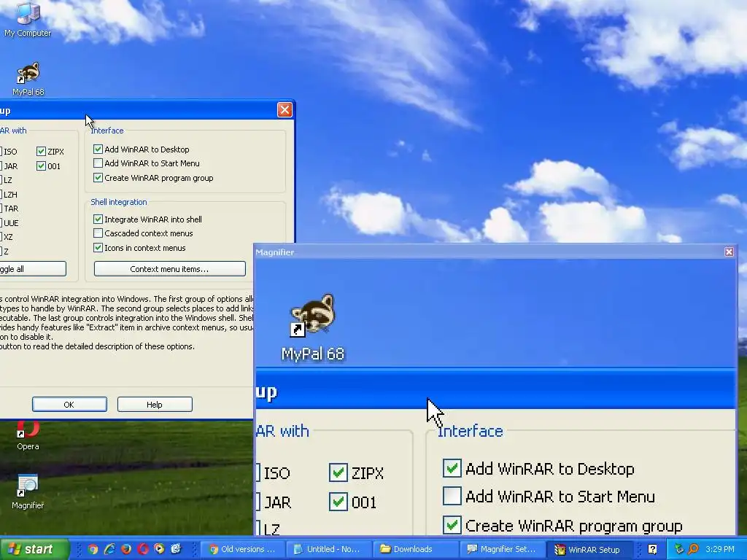Launch Opera from the Quick Launch bar

coord(143,549)
